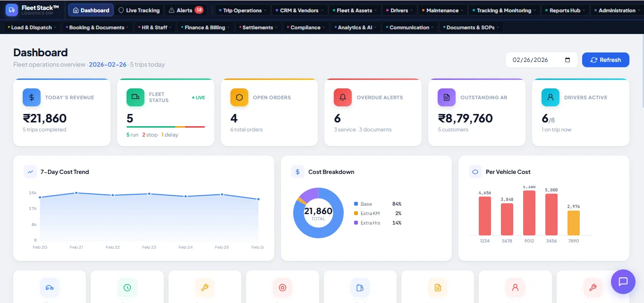Expand the Fleet & Assets menu

(x=355, y=10)
